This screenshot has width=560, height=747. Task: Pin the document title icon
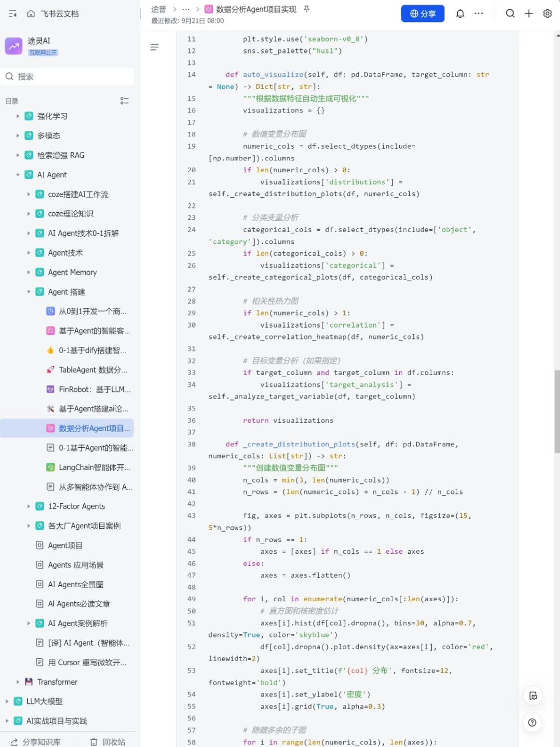[306, 9]
